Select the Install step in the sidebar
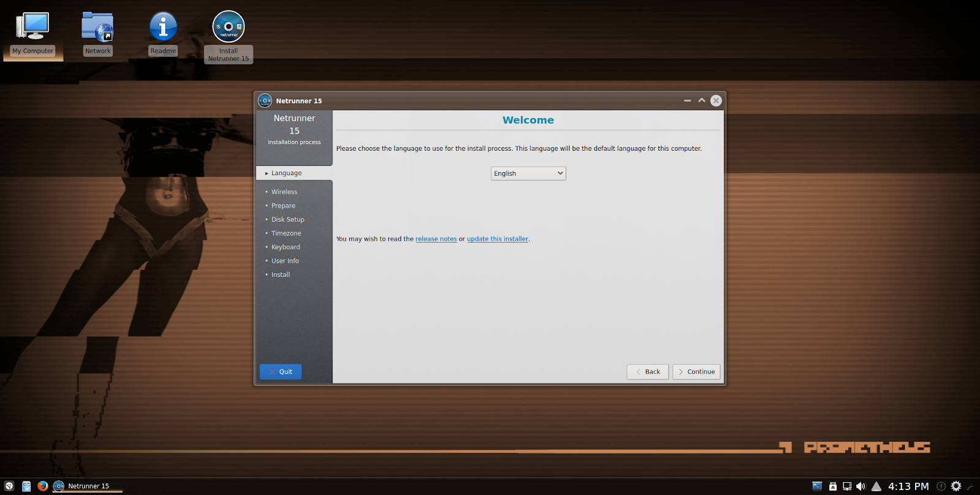Viewport: 980px width, 495px height. [x=281, y=274]
